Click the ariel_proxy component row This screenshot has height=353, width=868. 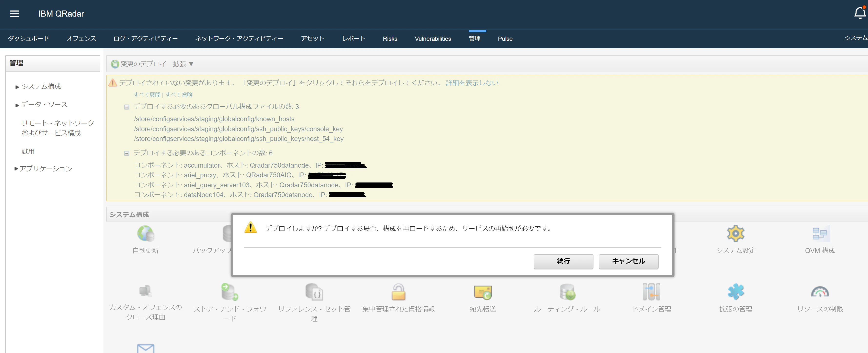(x=240, y=175)
